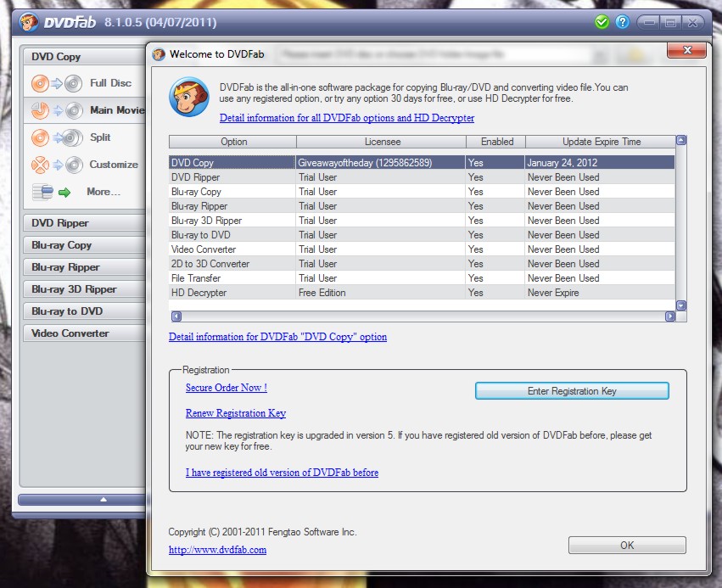Viewport: 722px width, 588px height.
Task: Select the DVD Copy row in options table
Action: click(422, 163)
